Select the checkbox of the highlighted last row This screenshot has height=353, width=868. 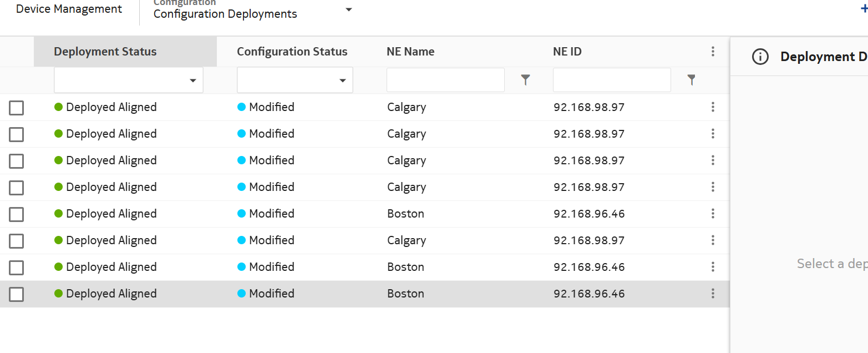pyautogui.click(x=17, y=294)
